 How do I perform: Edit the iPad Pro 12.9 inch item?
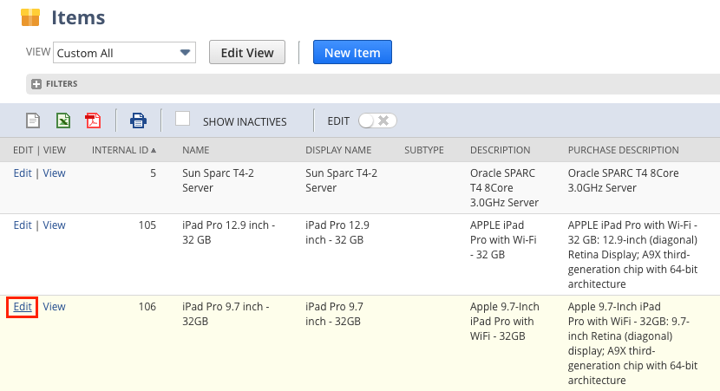click(x=22, y=225)
